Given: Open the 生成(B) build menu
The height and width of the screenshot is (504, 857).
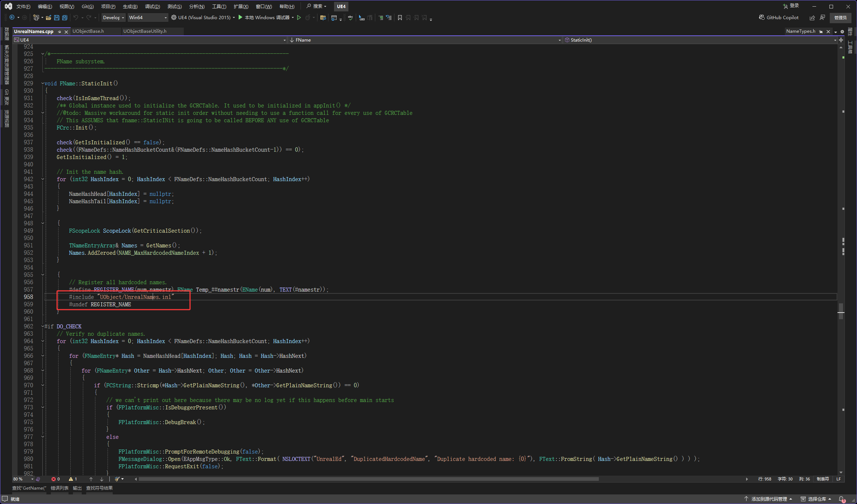Looking at the screenshot, I should (130, 6).
